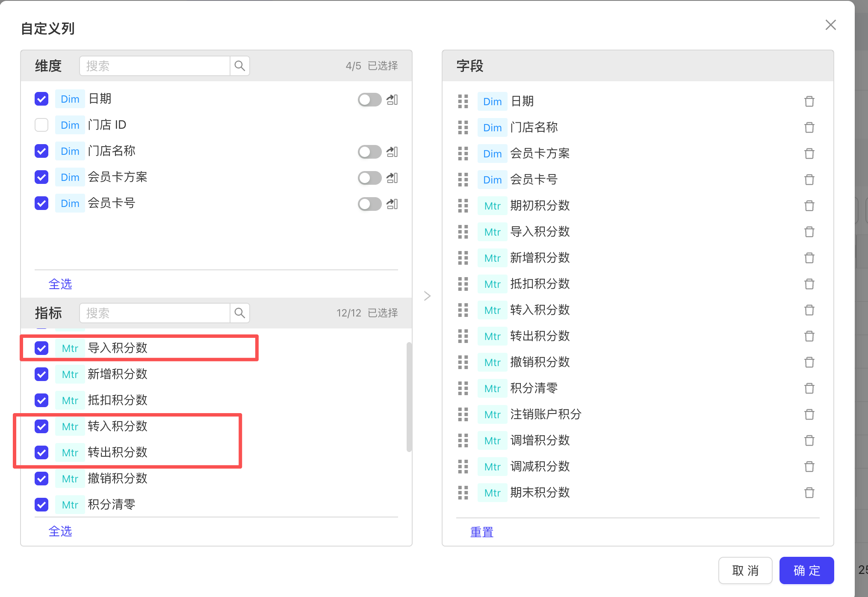Turn on toggle for 会员卡方案
868x597 pixels.
(x=369, y=178)
